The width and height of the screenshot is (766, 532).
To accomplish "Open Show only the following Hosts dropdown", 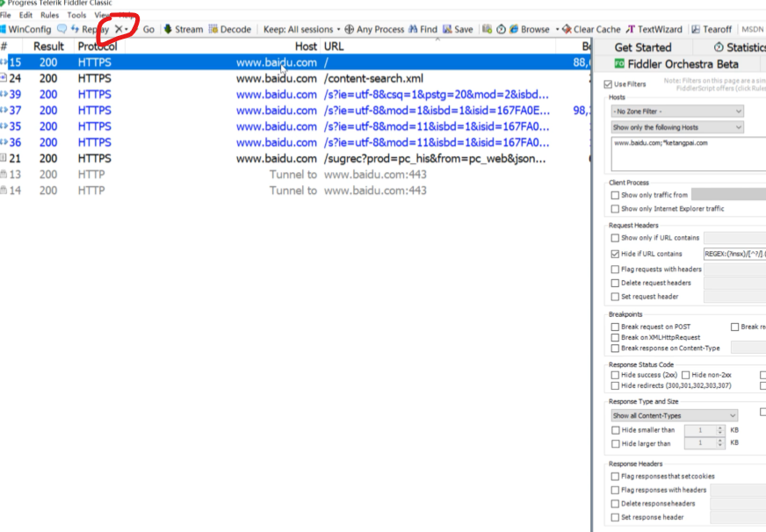I will pyautogui.click(x=677, y=127).
